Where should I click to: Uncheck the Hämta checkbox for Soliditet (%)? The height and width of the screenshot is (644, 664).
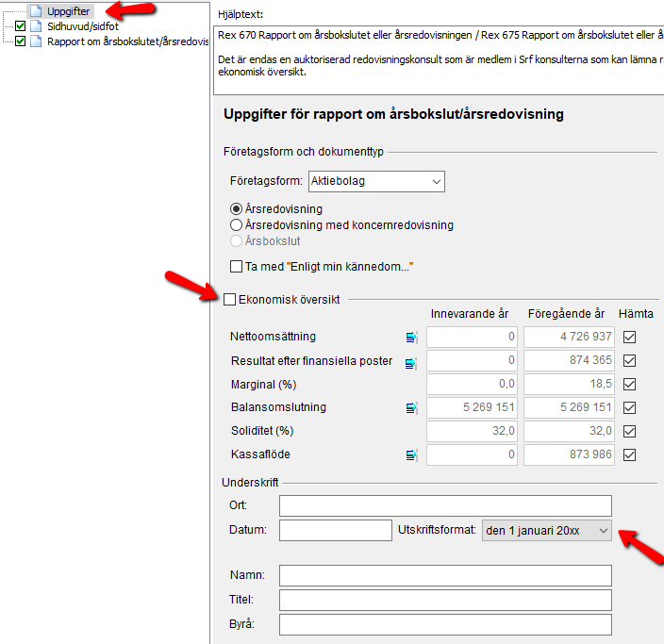(x=629, y=431)
